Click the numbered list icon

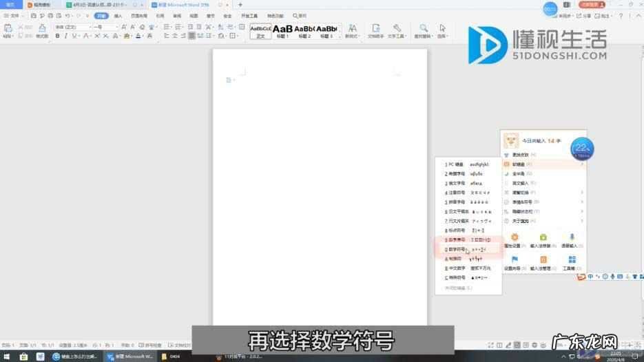click(178, 27)
